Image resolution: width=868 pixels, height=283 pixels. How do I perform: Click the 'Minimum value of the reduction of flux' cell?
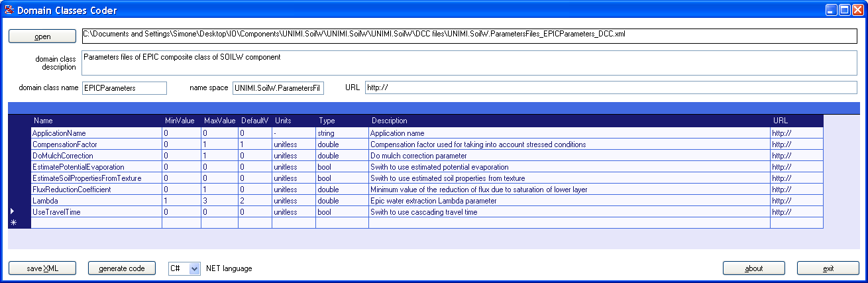click(570, 190)
